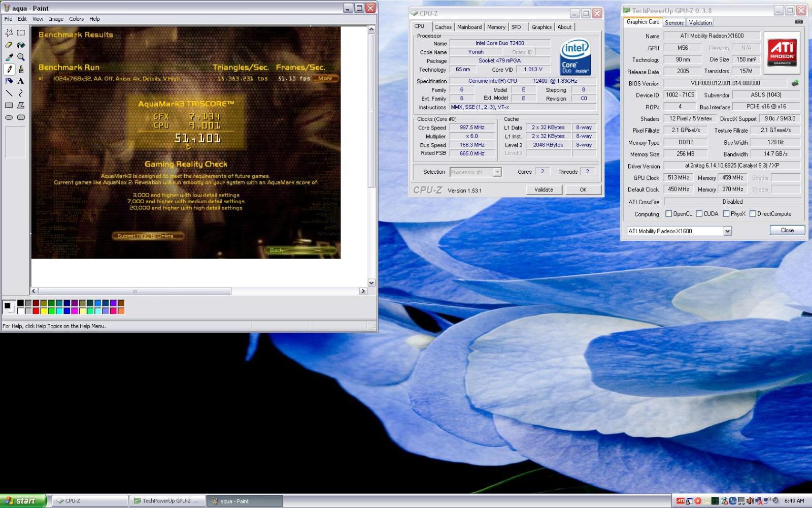
Task: Click the ATI Radeon logo in GPU-Z
Action: click(782, 53)
